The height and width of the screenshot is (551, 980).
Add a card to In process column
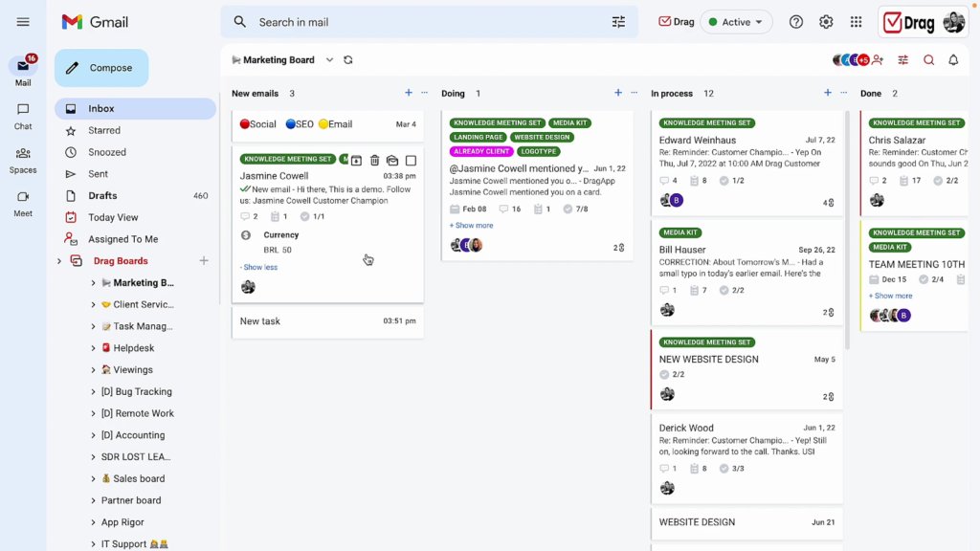click(827, 93)
